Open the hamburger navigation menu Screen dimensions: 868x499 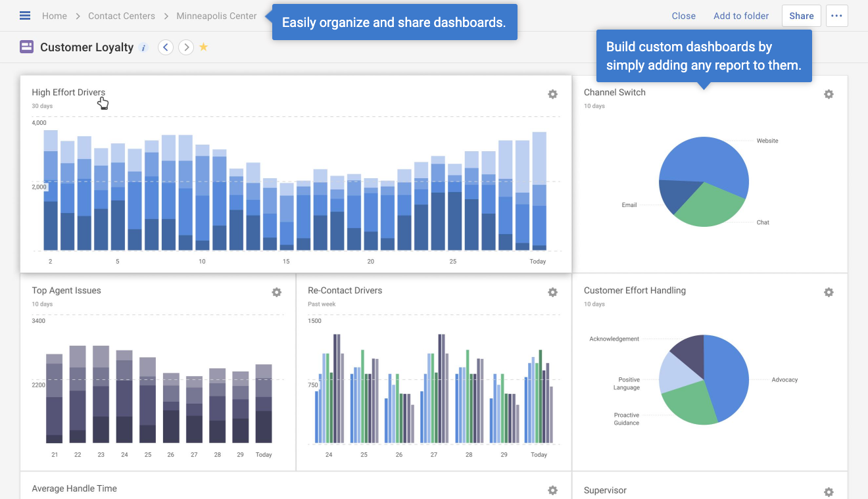(x=24, y=15)
